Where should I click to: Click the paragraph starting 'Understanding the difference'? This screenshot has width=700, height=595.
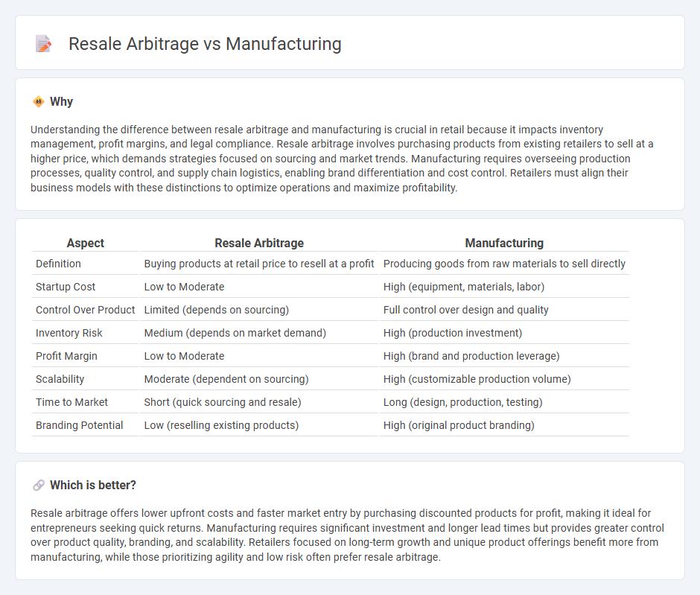[x=342, y=159]
